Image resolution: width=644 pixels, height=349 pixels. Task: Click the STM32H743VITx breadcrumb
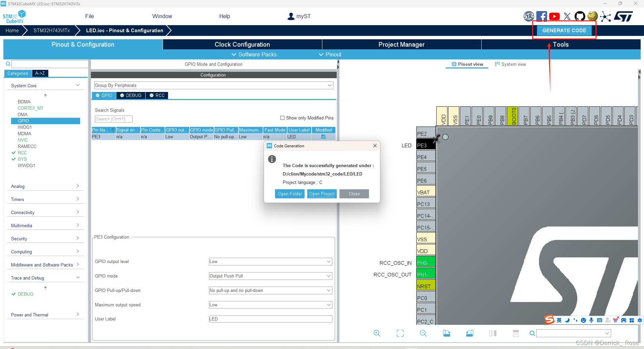pos(52,30)
